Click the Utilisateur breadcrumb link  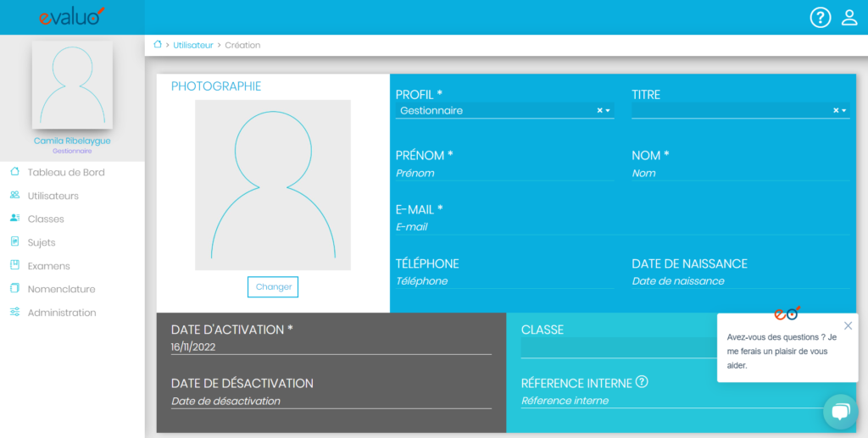click(193, 45)
